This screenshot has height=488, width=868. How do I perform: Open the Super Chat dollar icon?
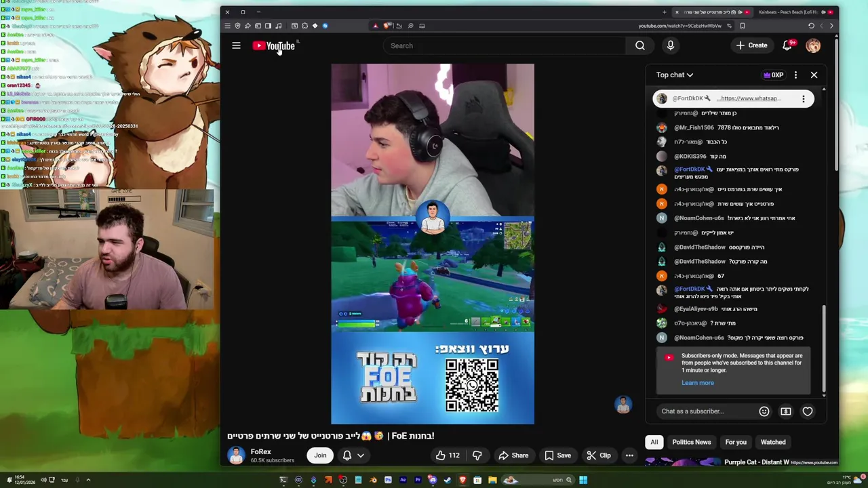point(786,411)
